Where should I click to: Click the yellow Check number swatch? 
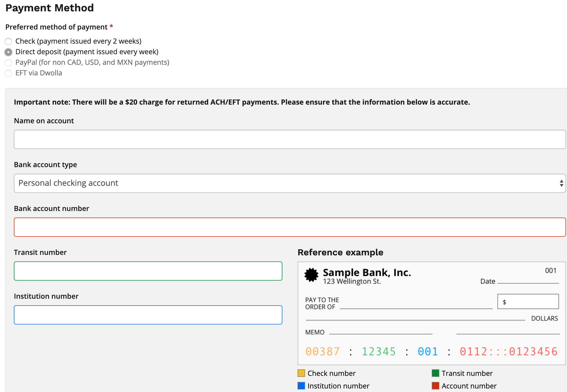301,373
